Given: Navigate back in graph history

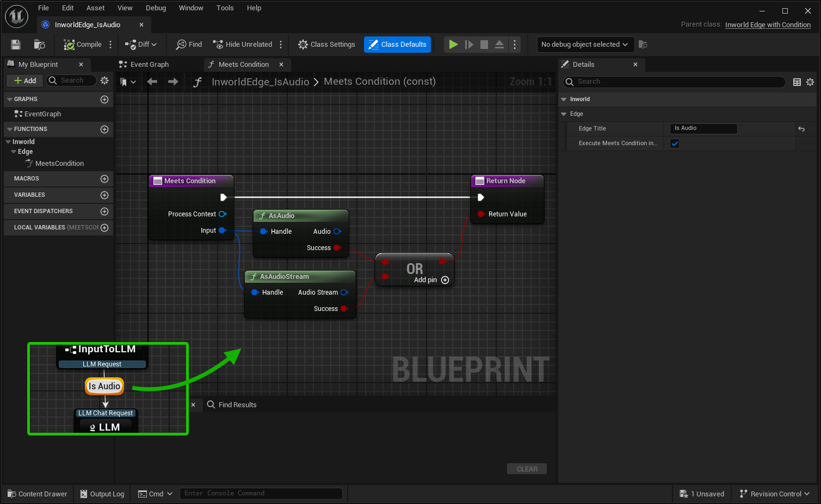Looking at the screenshot, I should coord(152,82).
